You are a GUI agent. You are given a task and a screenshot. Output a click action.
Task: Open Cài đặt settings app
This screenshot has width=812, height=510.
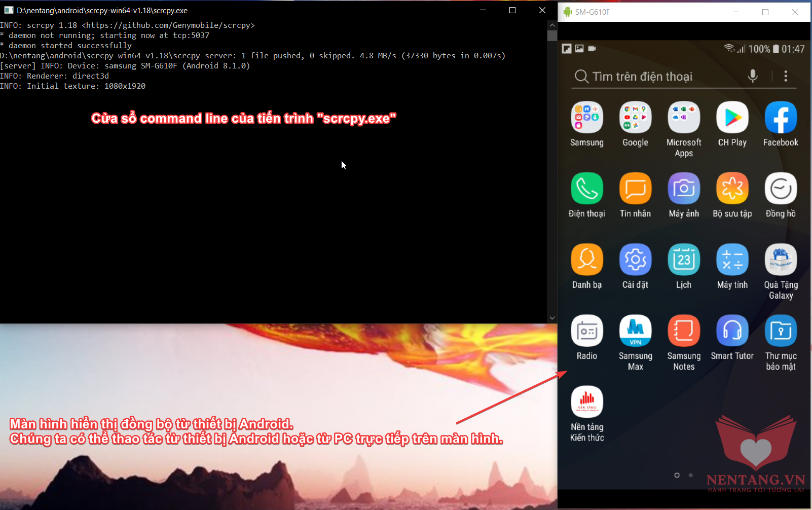pos(635,260)
